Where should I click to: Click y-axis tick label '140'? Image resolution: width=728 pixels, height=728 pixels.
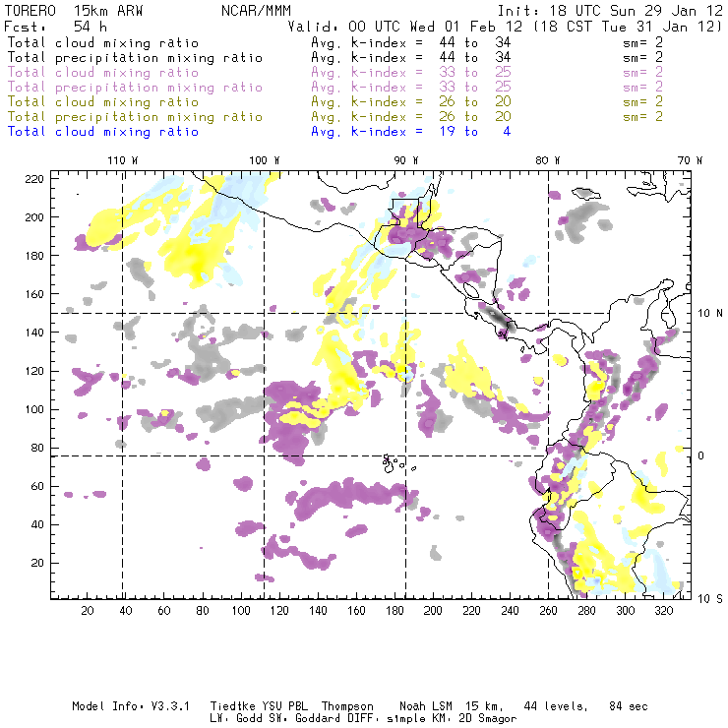(x=34, y=333)
